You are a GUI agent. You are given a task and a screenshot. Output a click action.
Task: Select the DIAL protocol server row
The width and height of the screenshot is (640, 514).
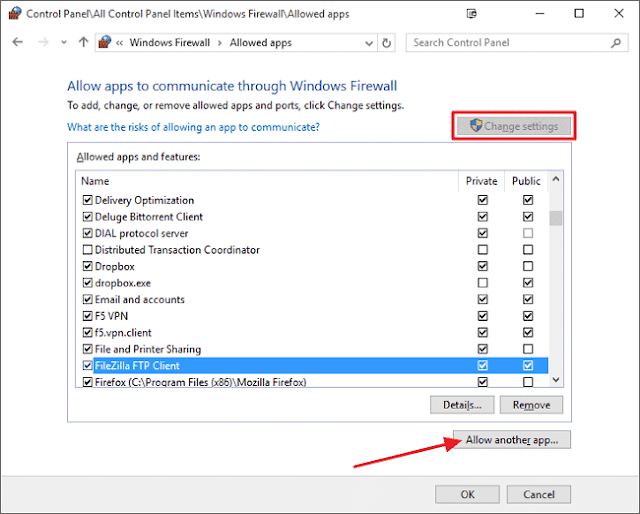[312, 233]
